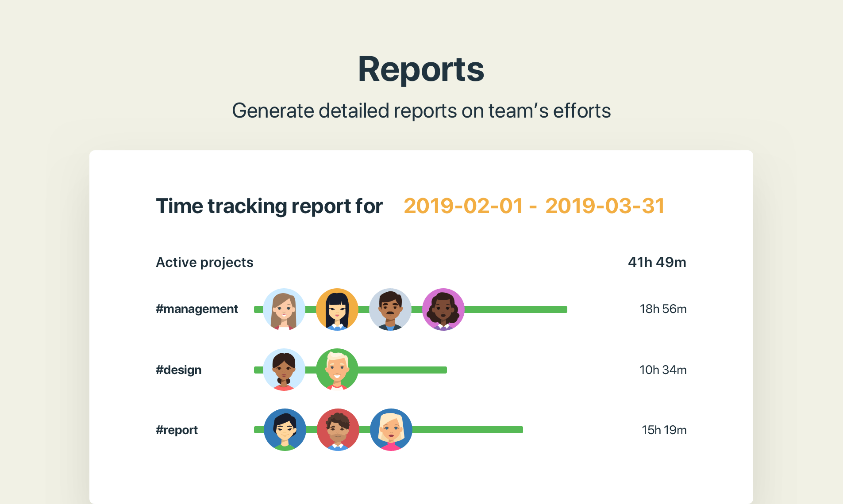The image size is (843, 504).
Task: Select the mustached man avatar in #management
Action: (x=391, y=309)
